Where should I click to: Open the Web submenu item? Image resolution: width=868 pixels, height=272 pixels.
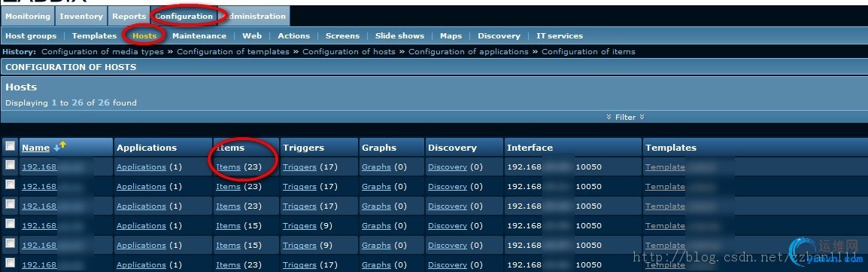(252, 35)
